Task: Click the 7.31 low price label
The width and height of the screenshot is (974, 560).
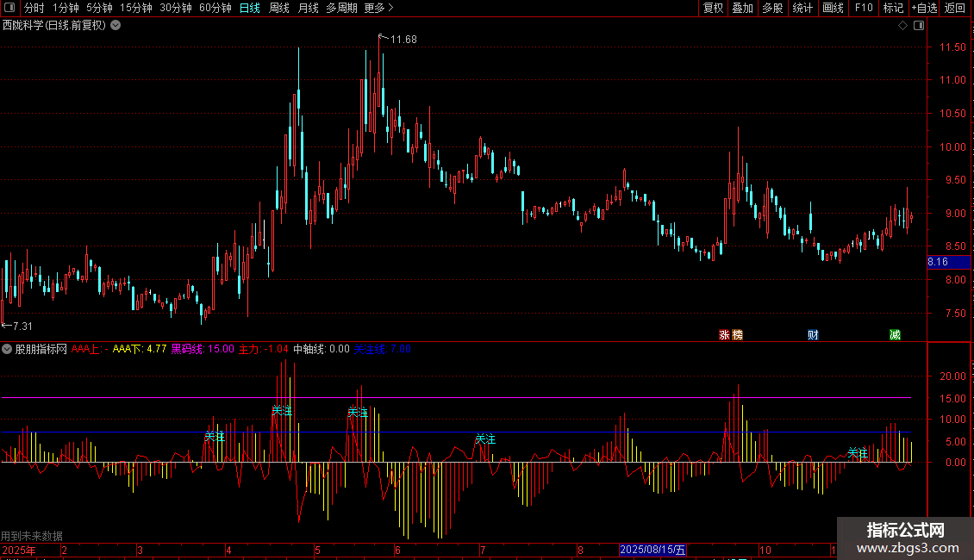Action: tap(22, 326)
